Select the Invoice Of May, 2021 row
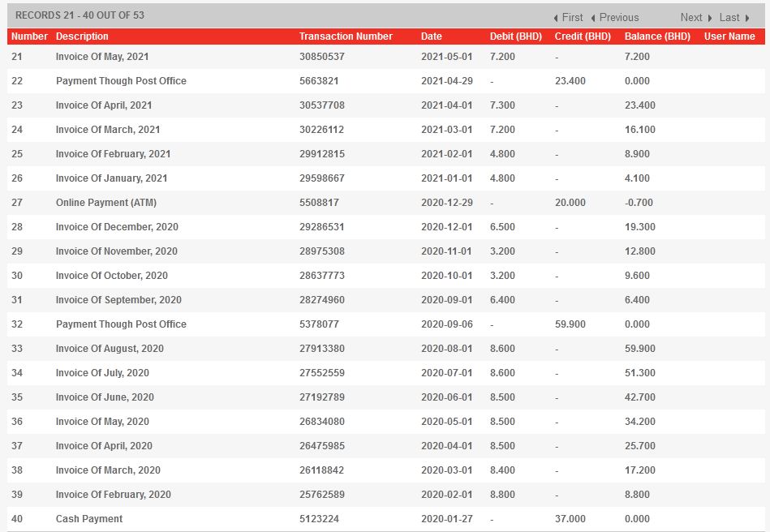 tap(102, 57)
